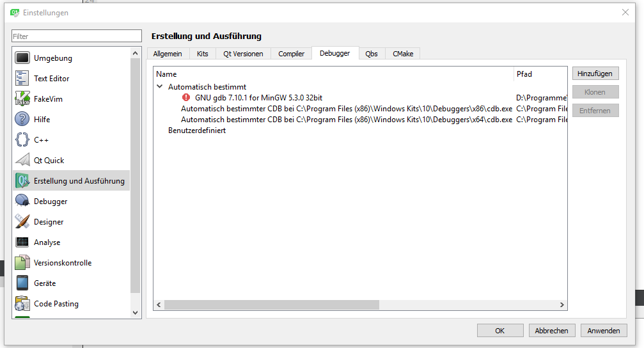Select the Designer pencil and ruler icon
The width and height of the screenshot is (644, 348).
coord(22,222)
